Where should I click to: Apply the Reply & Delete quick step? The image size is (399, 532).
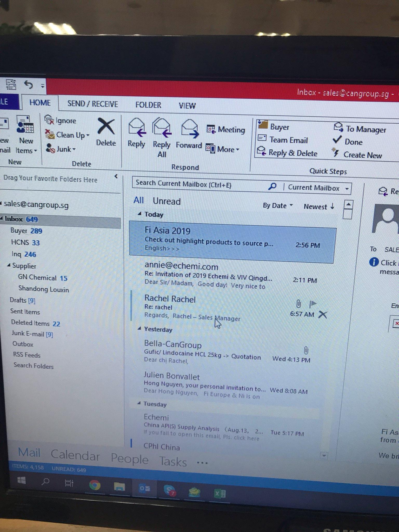[287, 152]
